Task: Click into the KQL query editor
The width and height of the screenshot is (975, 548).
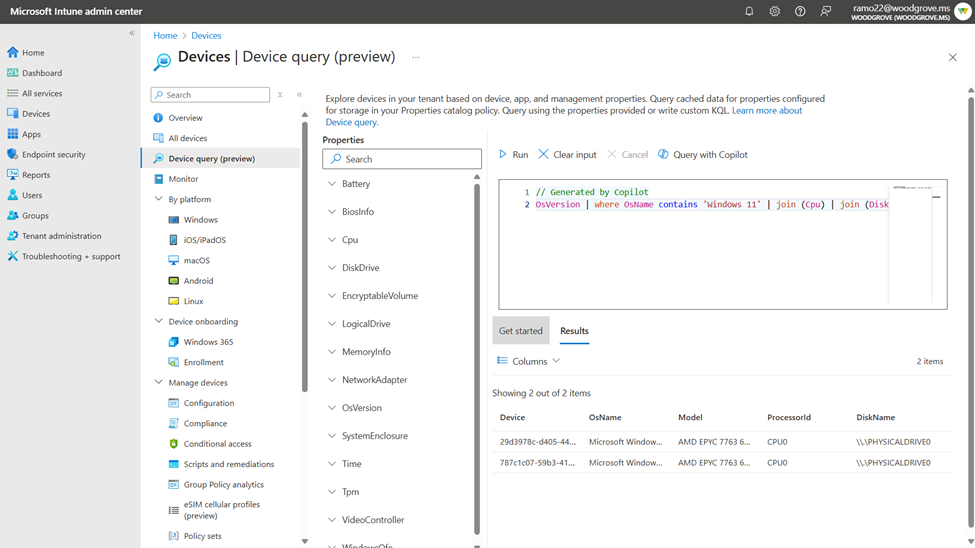Action: 723,244
